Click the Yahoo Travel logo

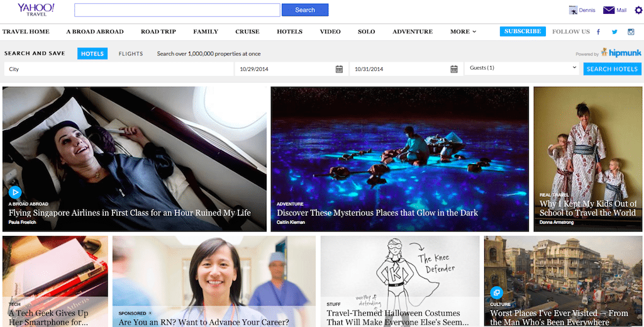click(x=36, y=9)
